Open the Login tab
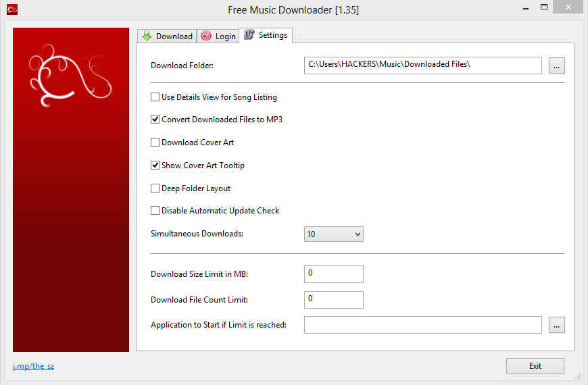 pos(218,36)
